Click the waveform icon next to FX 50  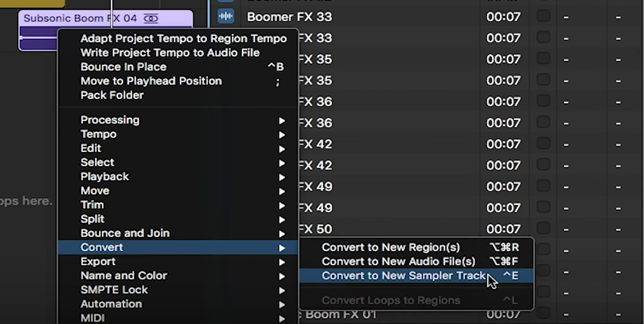pos(226,228)
